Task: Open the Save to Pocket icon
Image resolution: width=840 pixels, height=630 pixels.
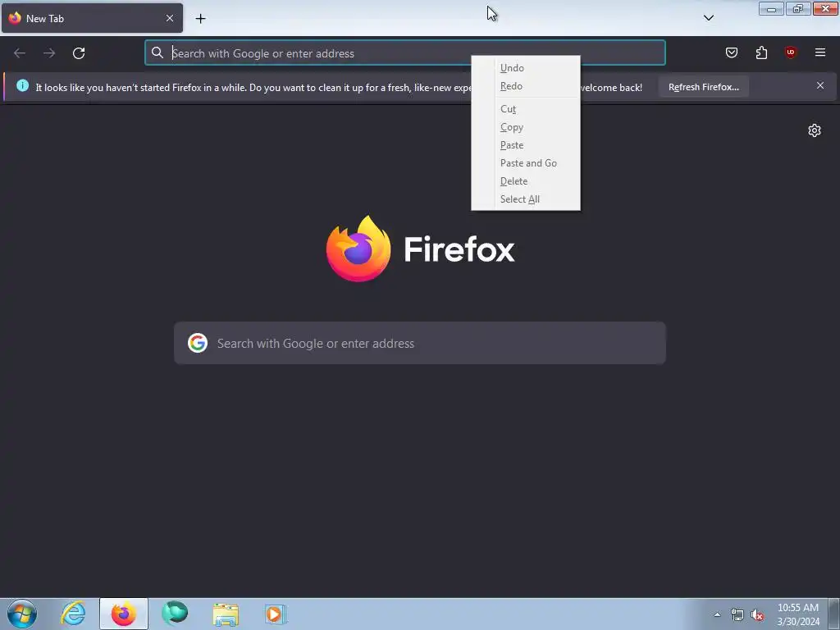Action: [x=731, y=52]
